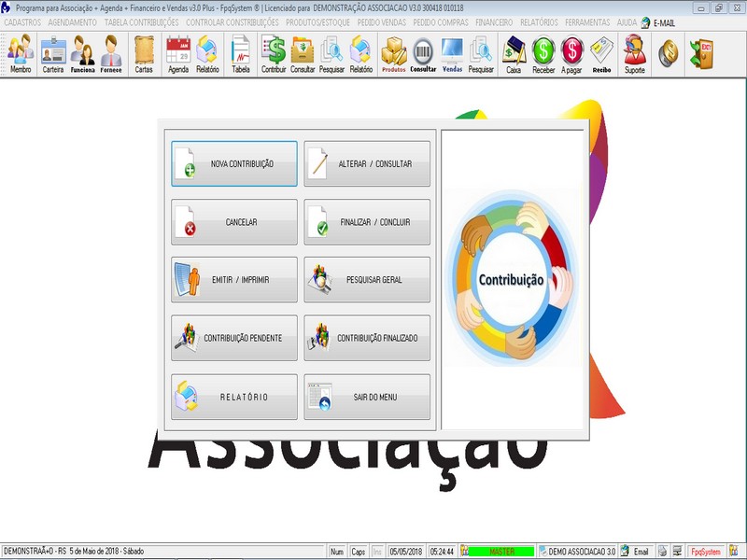The width and height of the screenshot is (747, 560).
Task: Open the PEDIDO VENDAS menu
Action: click(382, 22)
